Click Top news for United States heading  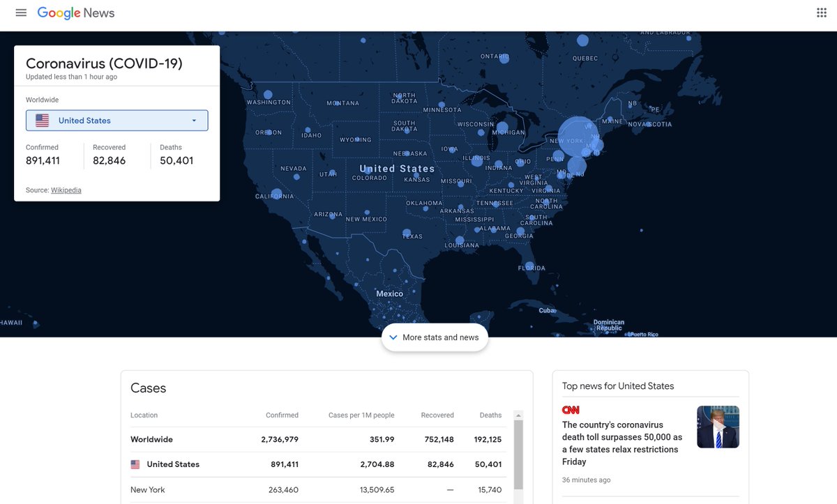(618, 386)
